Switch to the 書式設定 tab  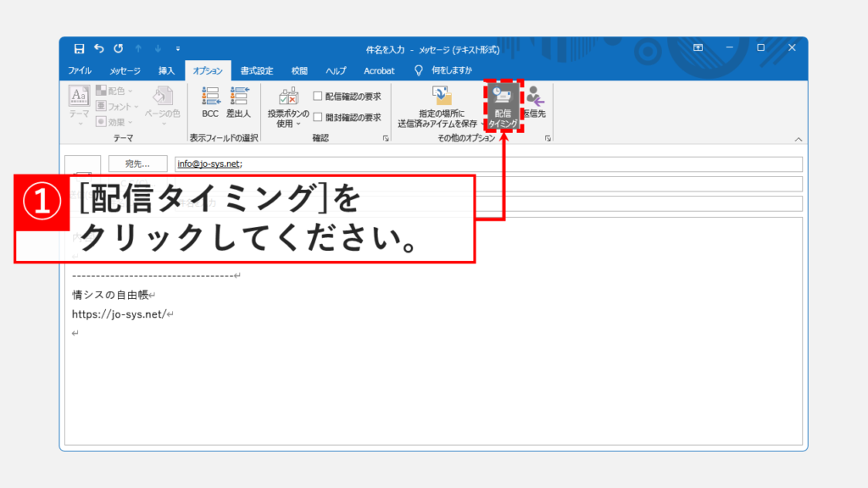[x=256, y=70]
